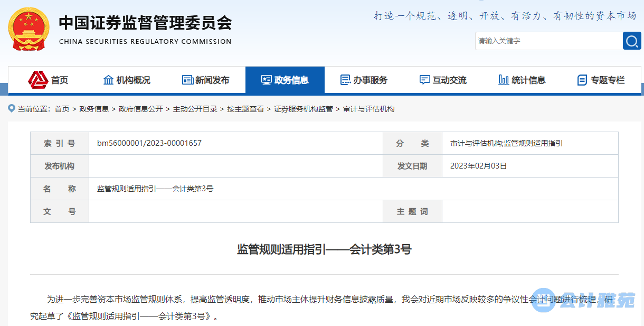Click the 中国证券监督管理委员会 site title
644x326 pixels.
point(145,23)
